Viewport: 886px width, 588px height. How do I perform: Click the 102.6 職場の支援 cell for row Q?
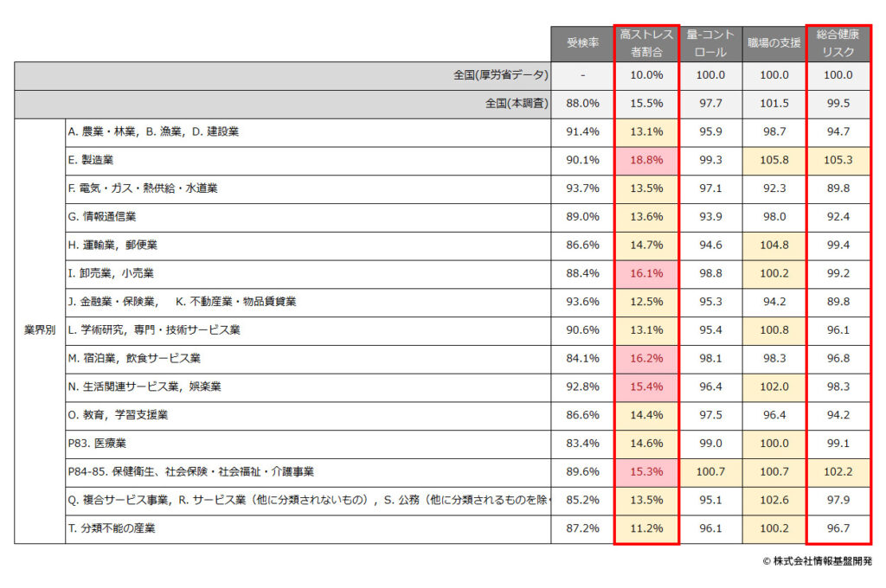pos(774,500)
